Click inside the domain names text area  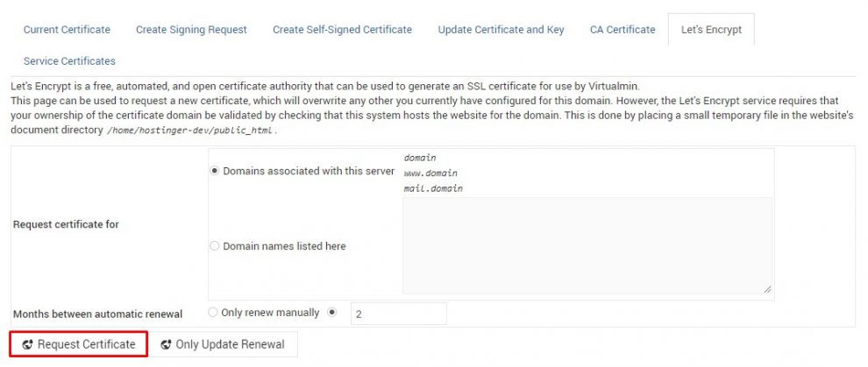(587, 245)
